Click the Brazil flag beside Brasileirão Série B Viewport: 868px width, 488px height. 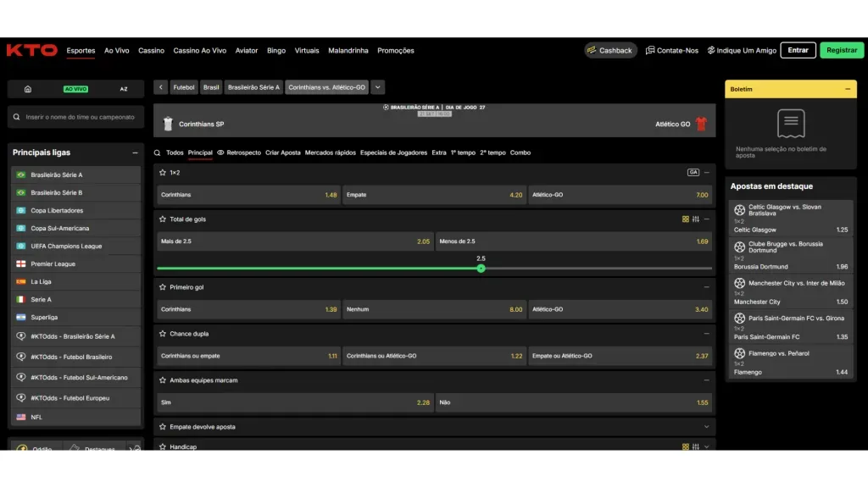click(21, 193)
